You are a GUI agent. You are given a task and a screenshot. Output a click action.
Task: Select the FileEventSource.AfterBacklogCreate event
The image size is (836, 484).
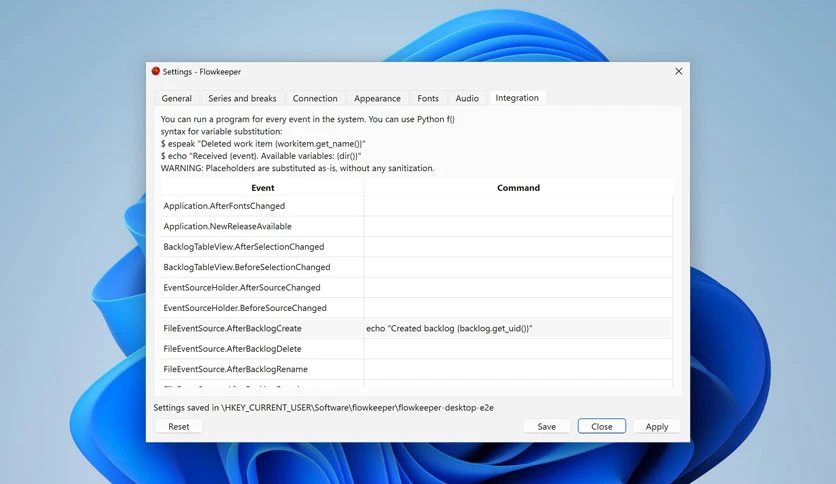pos(262,328)
